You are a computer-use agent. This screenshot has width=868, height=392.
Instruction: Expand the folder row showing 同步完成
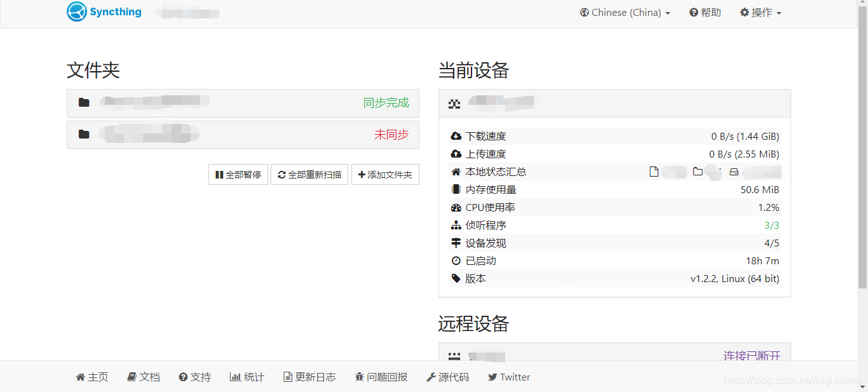pyautogui.click(x=243, y=103)
